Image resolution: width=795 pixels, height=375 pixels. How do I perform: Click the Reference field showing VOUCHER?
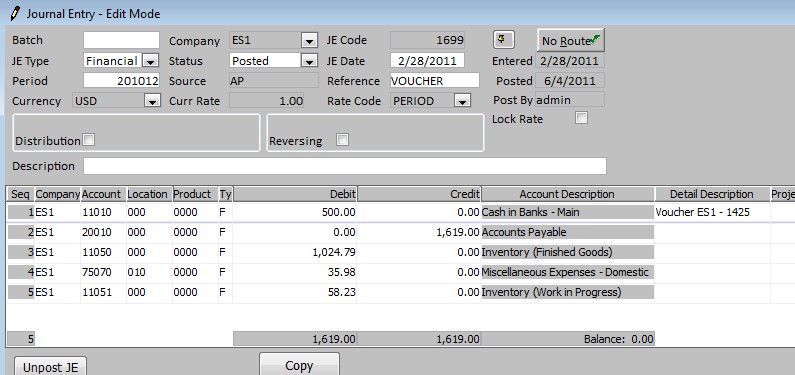(435, 81)
